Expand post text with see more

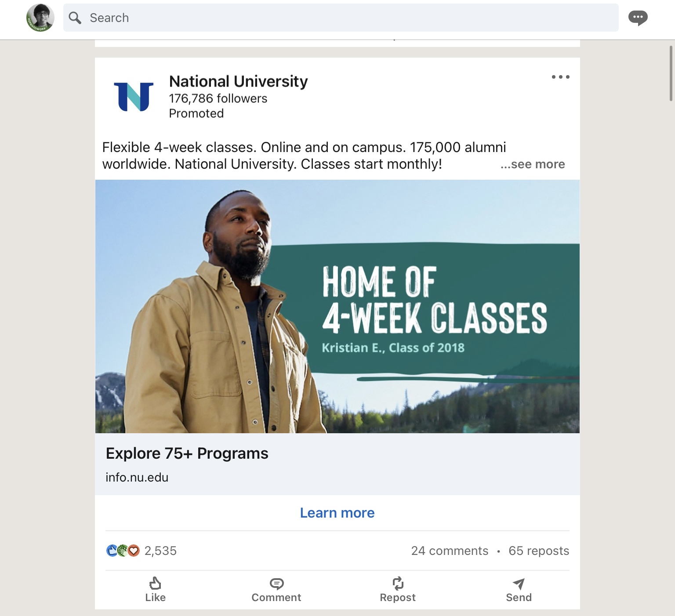click(x=533, y=164)
